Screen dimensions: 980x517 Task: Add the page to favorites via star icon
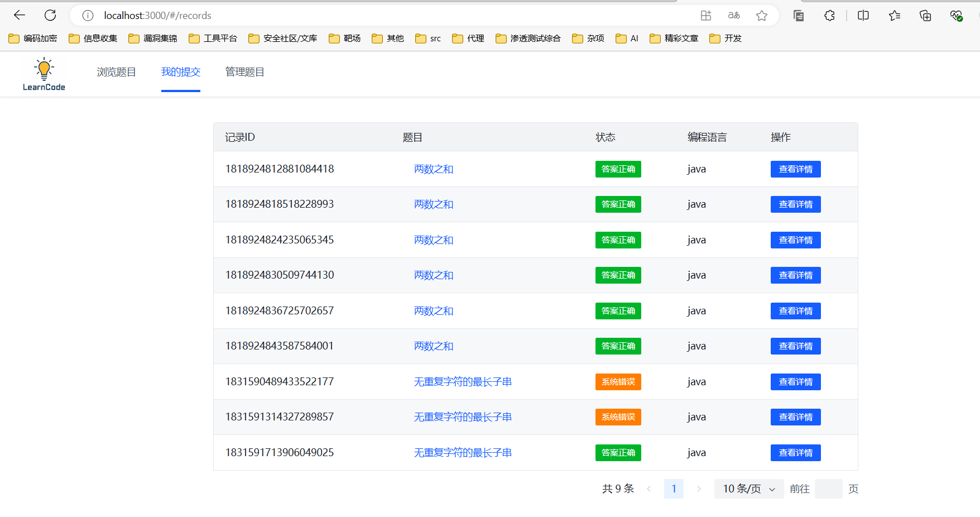point(761,15)
